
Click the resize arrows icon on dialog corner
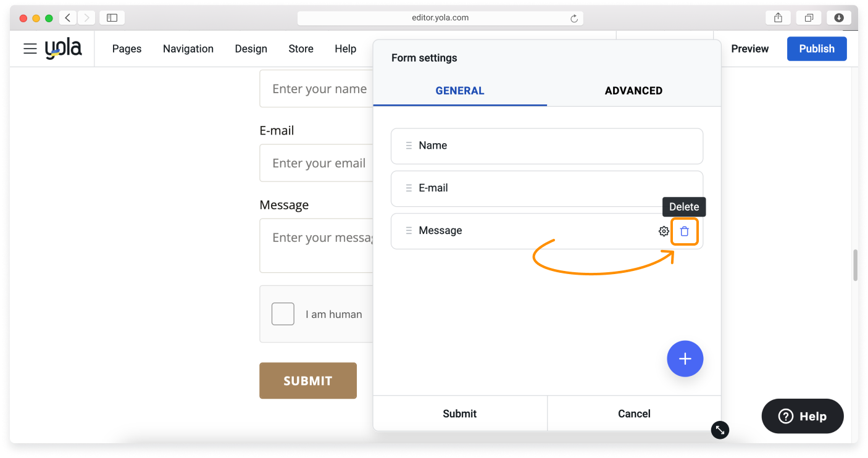click(720, 430)
